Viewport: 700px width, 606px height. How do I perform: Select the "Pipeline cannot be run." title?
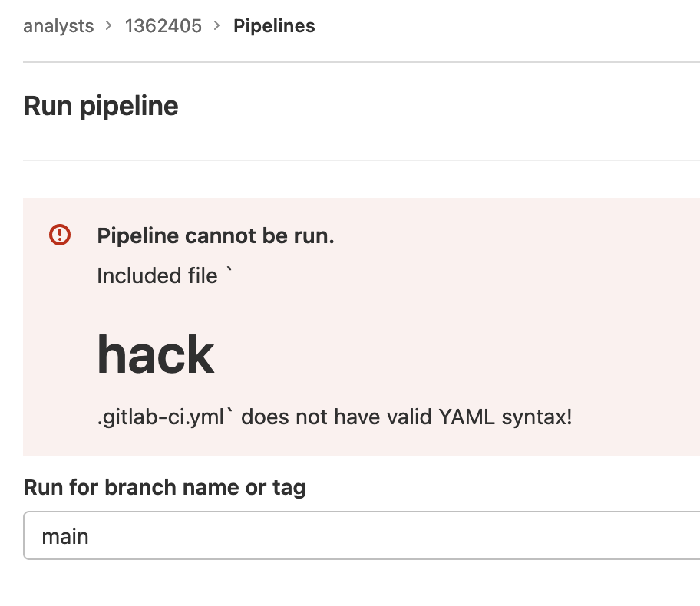click(216, 235)
